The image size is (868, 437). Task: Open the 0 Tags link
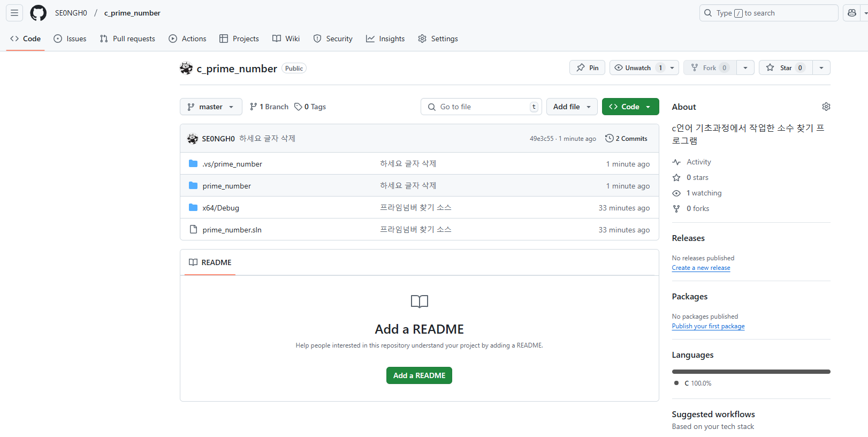pos(310,107)
